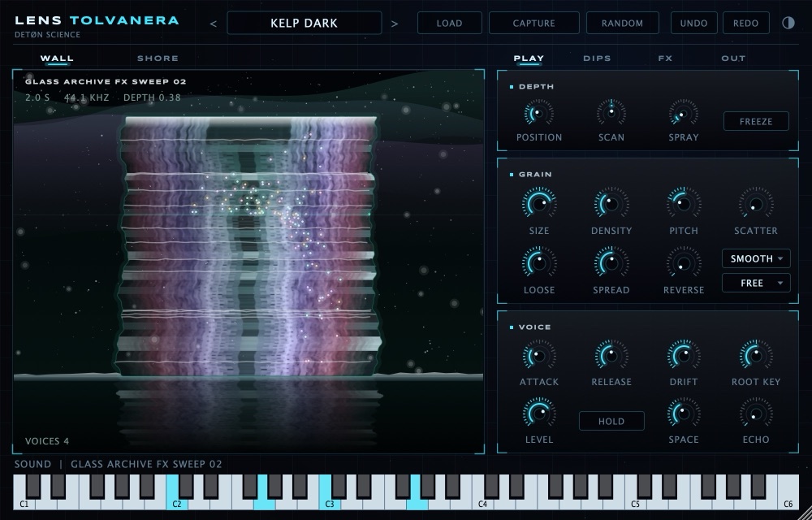
Task: Click the REVERSE knob
Action: click(684, 262)
